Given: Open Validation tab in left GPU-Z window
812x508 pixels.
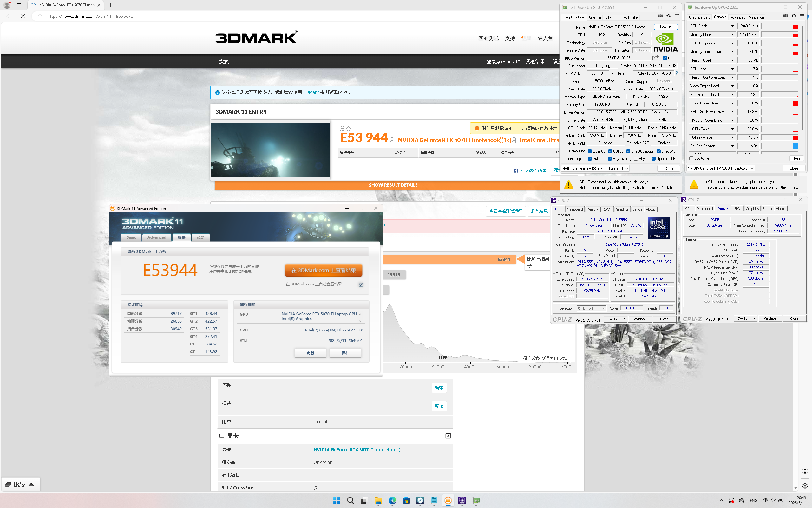Looking at the screenshot, I should [x=631, y=17].
